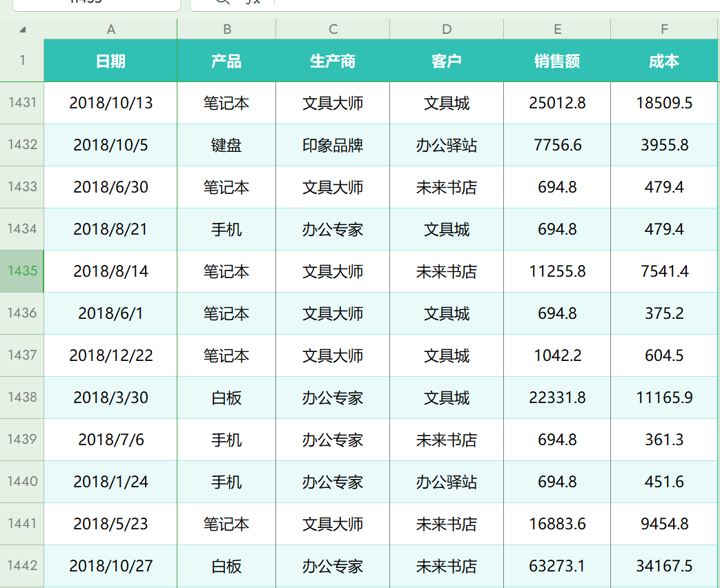Image resolution: width=720 pixels, height=588 pixels.
Task: Click the 产品 header cell
Action: click(x=226, y=61)
